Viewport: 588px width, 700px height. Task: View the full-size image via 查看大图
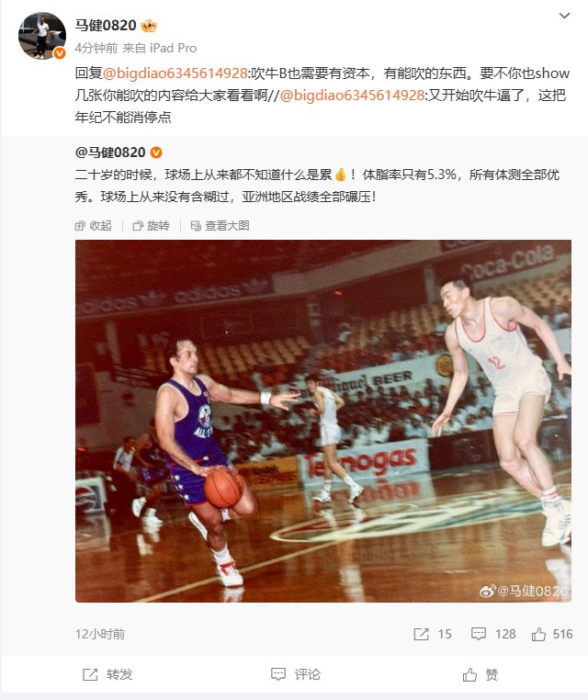pyautogui.click(x=220, y=226)
